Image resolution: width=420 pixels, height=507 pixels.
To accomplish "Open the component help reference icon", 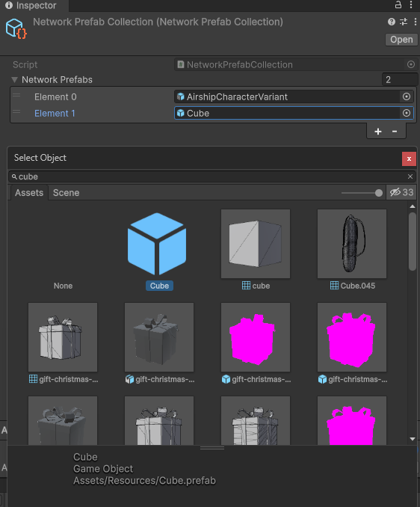I will point(392,22).
